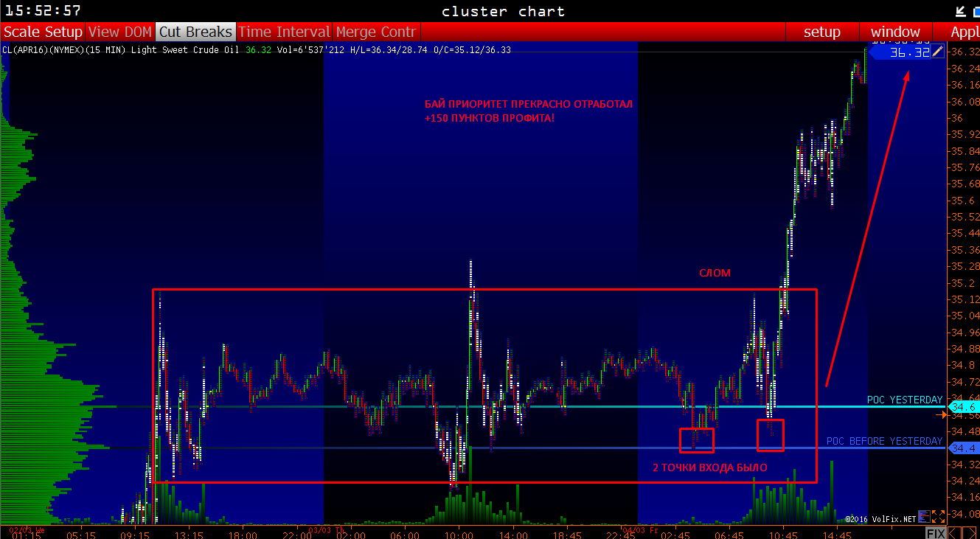Click the 15:52:57 clock display
980x539 pixels.
coord(42,11)
